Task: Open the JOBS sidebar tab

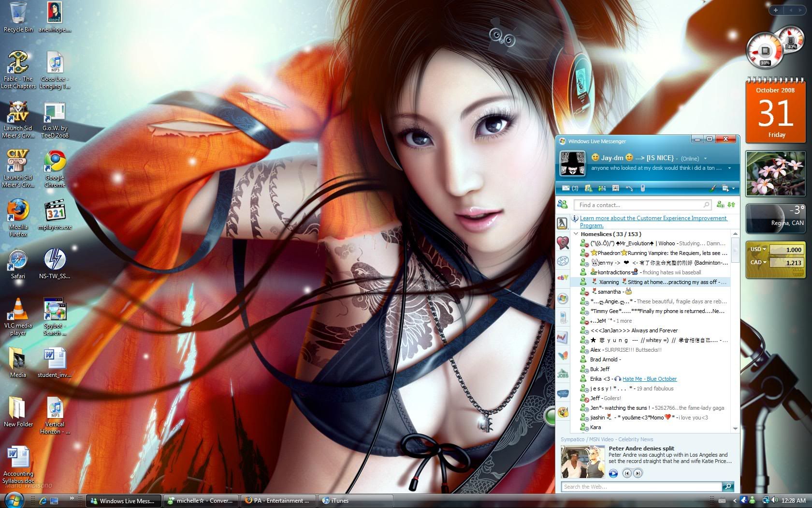Action: 563,374
